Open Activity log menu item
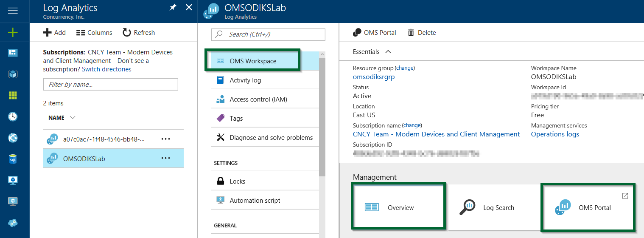The image size is (644, 238). click(x=265, y=80)
